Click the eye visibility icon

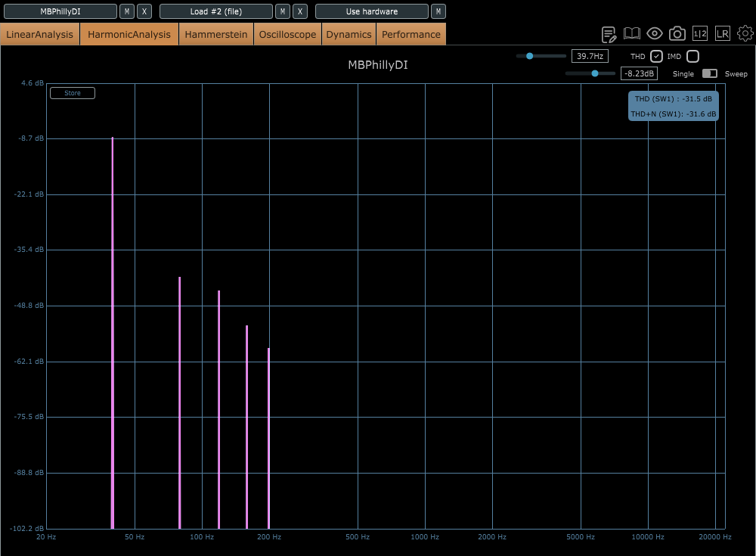(x=654, y=33)
